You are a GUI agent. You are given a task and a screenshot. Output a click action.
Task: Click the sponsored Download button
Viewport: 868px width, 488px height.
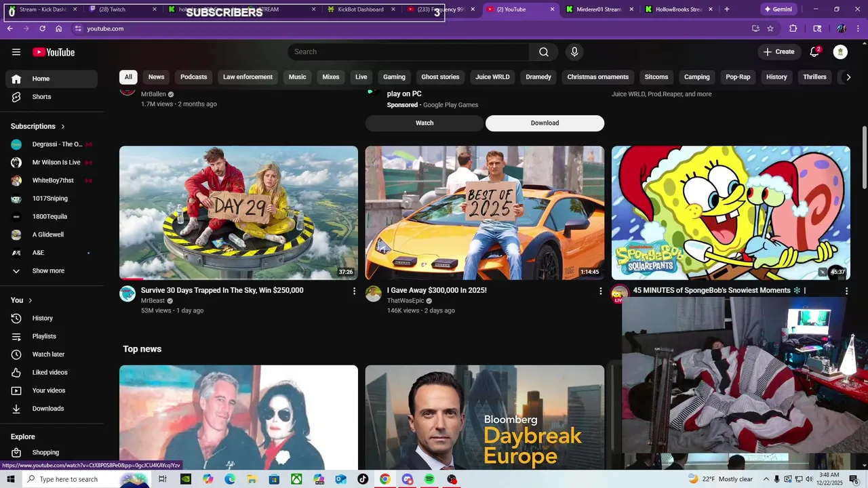pos(545,123)
